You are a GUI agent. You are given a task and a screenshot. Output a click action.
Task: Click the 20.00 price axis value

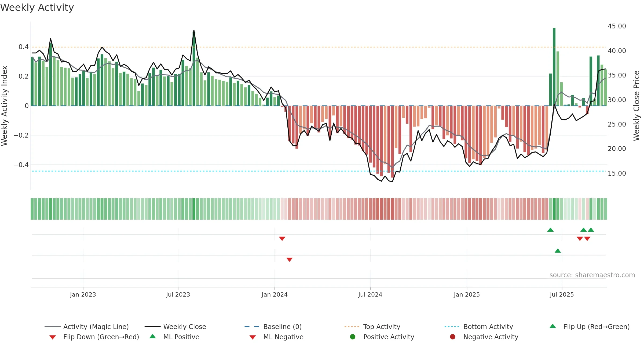(617, 149)
